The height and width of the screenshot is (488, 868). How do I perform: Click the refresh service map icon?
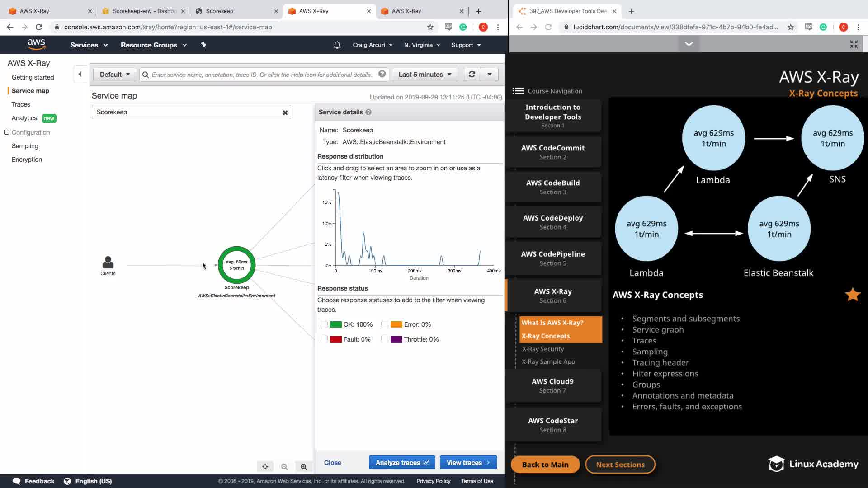[x=472, y=75]
